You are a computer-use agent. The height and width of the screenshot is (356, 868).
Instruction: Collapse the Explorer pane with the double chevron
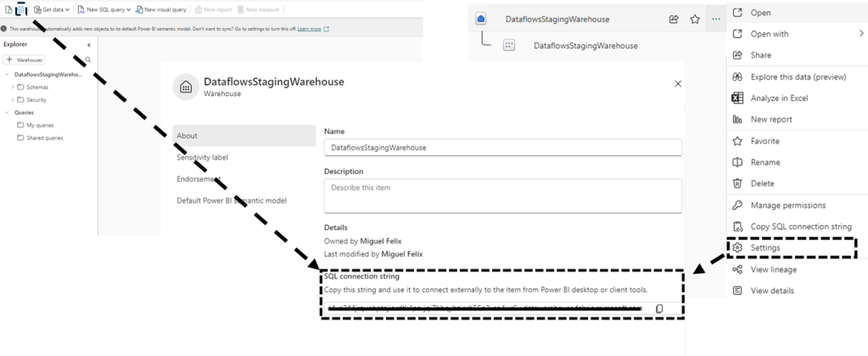pos(89,44)
